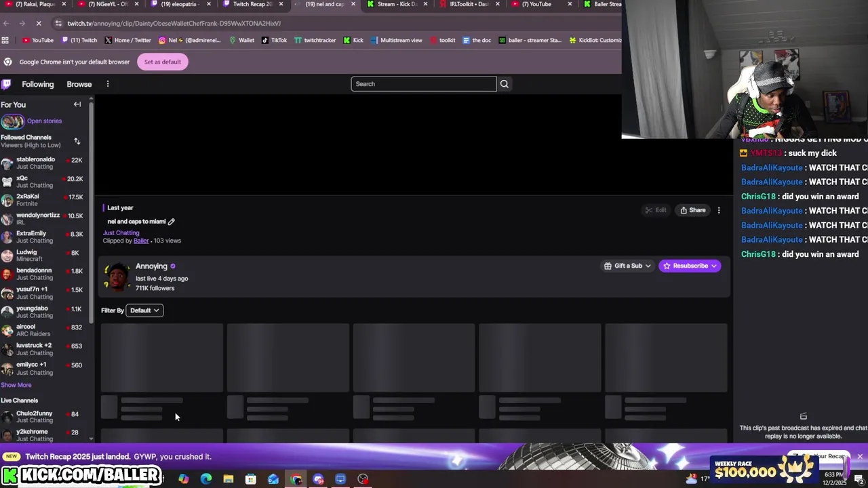Switch to NGeeYL browser tab
The width and height of the screenshot is (868, 488).
[107, 4]
